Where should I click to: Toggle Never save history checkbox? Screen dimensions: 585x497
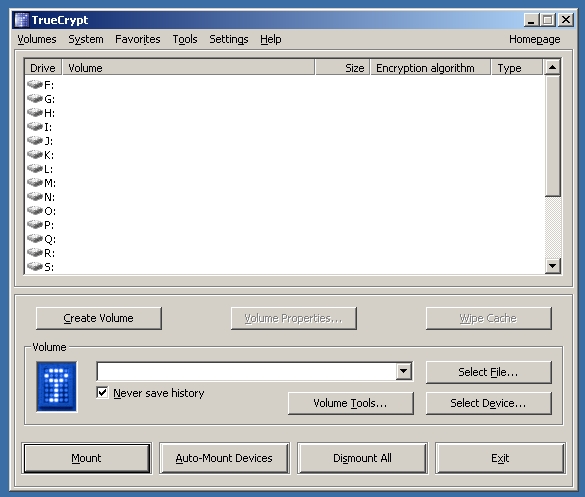click(x=102, y=393)
